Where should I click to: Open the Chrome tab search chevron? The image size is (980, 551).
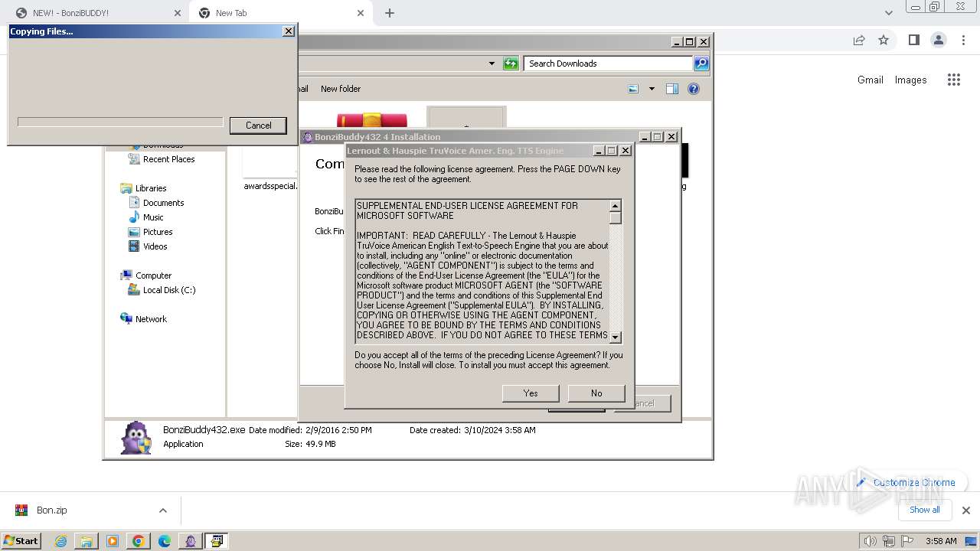pos(888,13)
